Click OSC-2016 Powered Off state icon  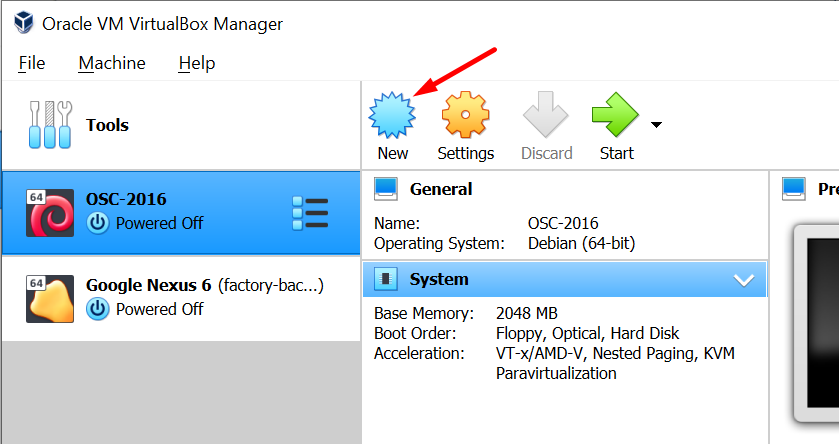[x=98, y=223]
